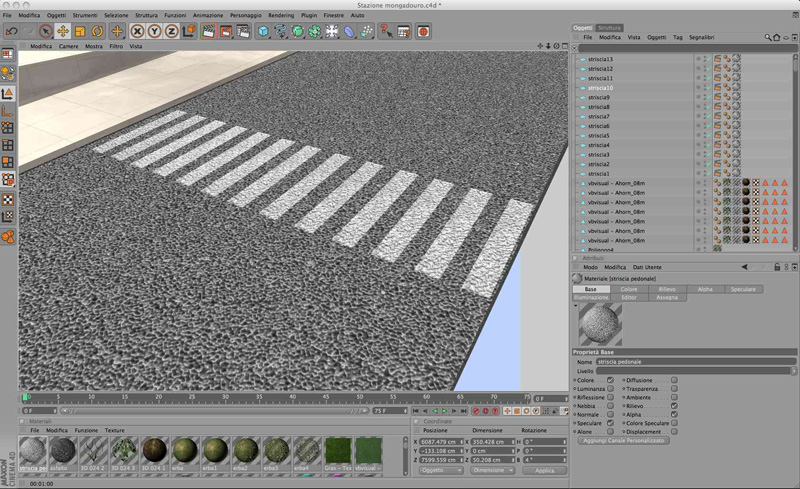Click the record keyframe red button
This screenshot has width=800, height=489.
tap(476, 411)
